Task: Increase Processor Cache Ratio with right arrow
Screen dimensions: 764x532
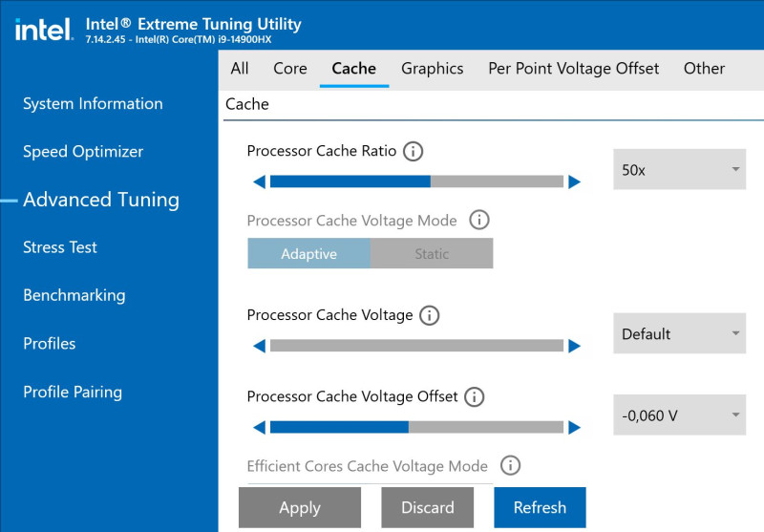Action: [575, 181]
